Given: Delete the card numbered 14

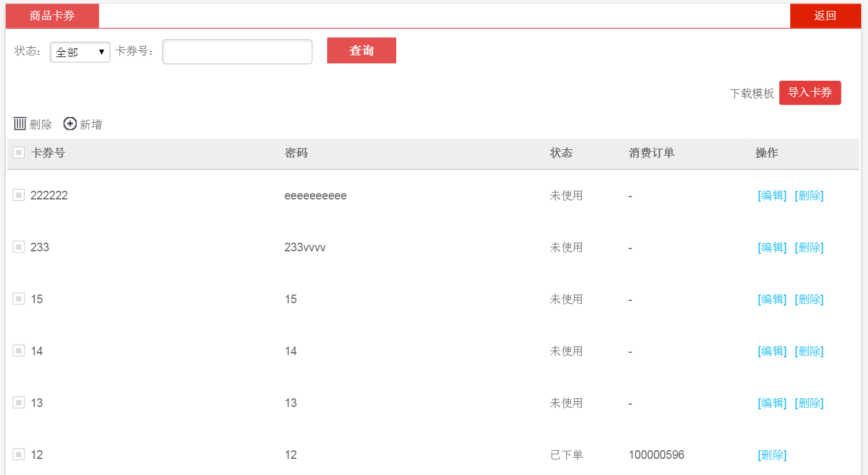Looking at the screenshot, I should pos(809,351).
